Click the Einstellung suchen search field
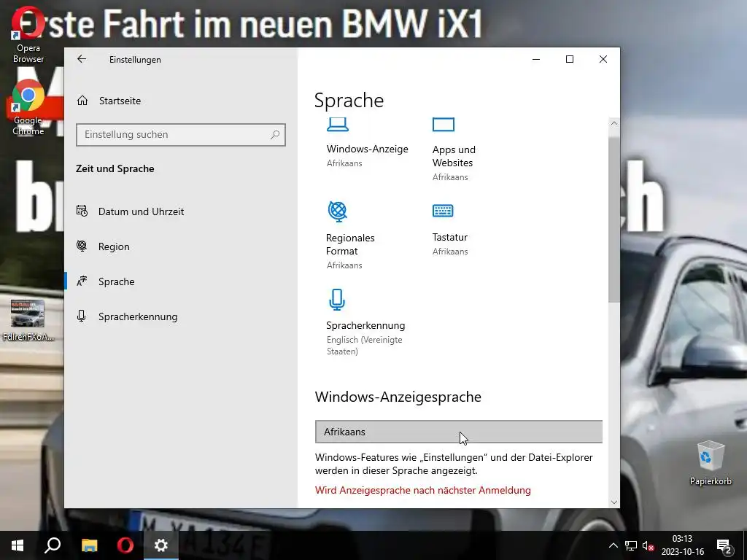The width and height of the screenshot is (747, 560). point(181,135)
